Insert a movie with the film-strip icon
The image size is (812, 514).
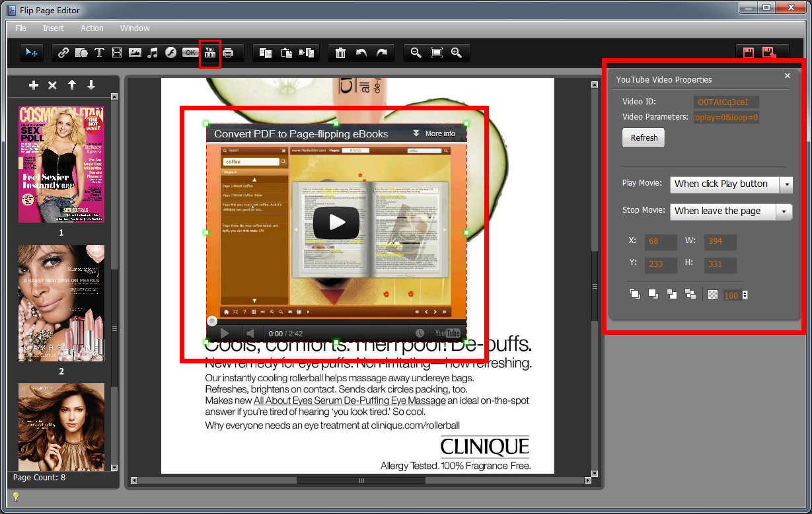point(117,53)
